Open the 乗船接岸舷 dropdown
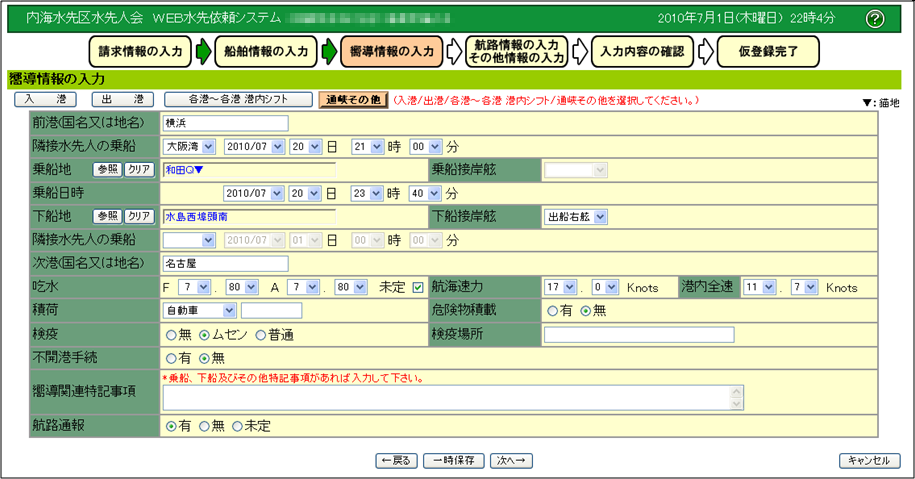 (575, 171)
